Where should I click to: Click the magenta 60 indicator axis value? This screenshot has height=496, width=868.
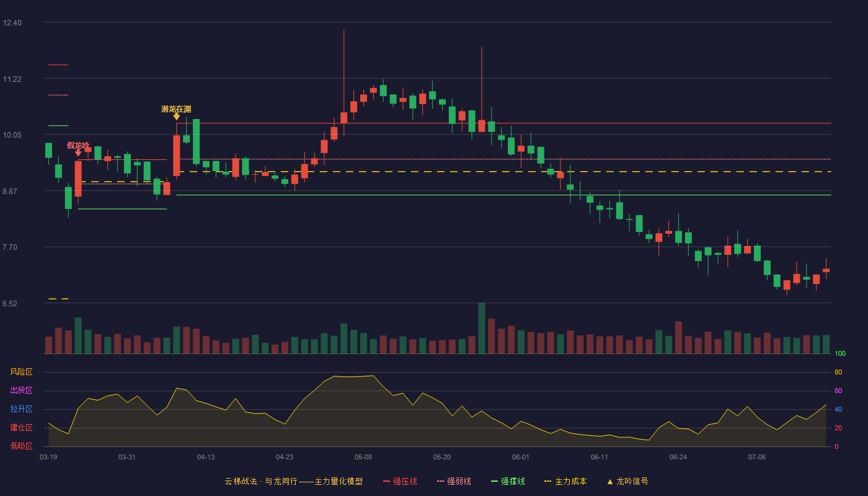[838, 391]
